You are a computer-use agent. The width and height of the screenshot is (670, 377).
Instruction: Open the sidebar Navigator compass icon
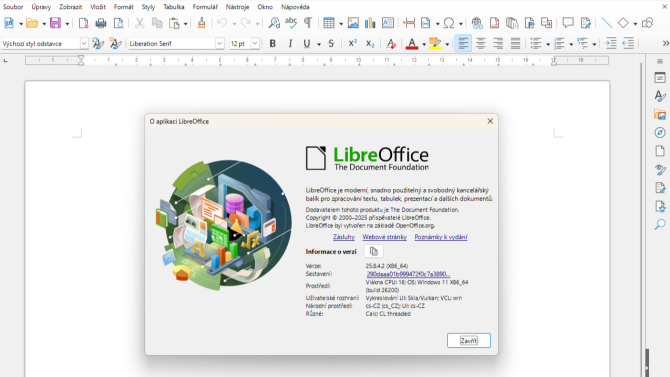(x=660, y=133)
